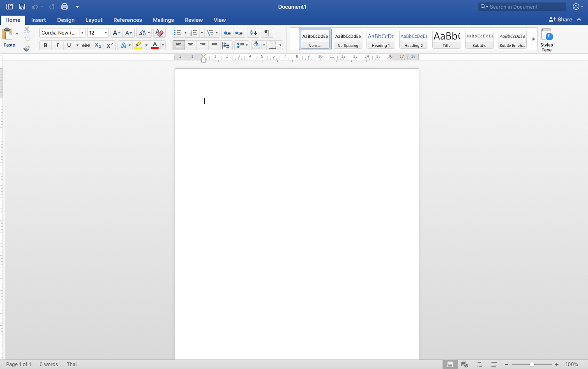Toggle show paragraph marks (pilcrow)
This screenshot has height=369, width=588.
[267, 33]
